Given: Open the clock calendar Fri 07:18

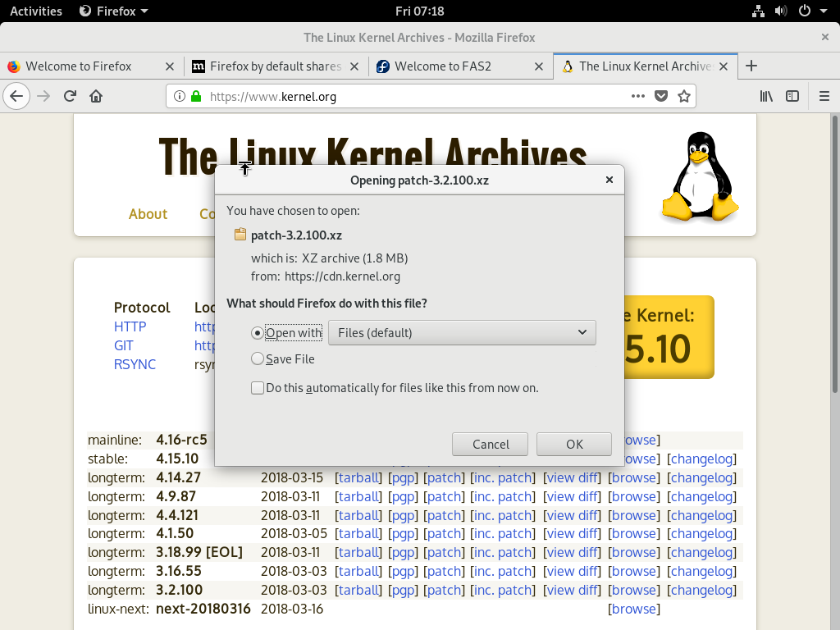Looking at the screenshot, I should pos(419,11).
